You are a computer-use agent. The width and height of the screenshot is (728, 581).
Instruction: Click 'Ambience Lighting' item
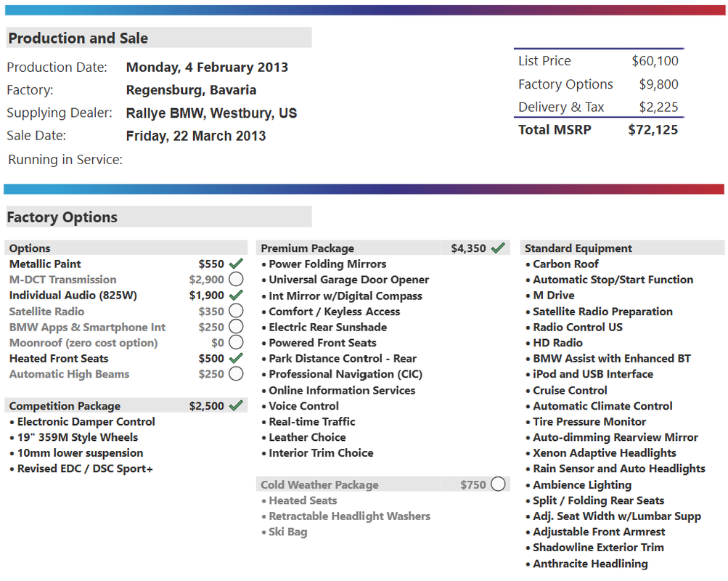pos(582,485)
